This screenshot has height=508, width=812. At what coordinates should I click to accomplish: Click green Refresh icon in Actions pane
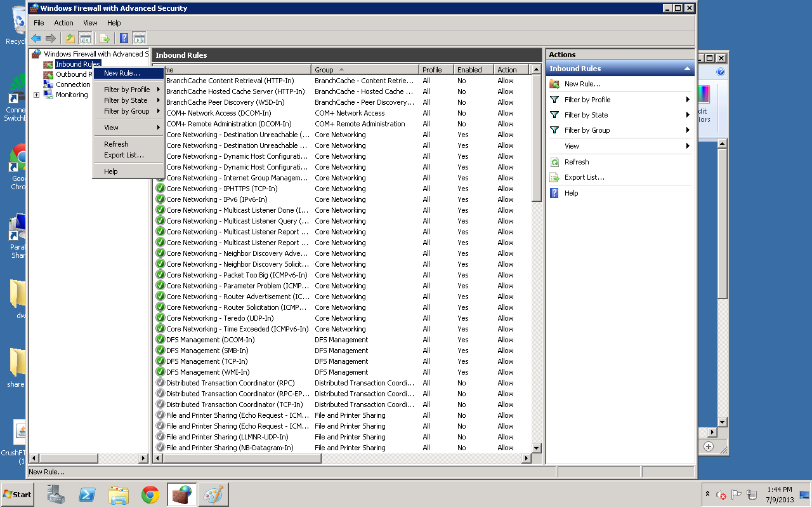pyautogui.click(x=554, y=162)
